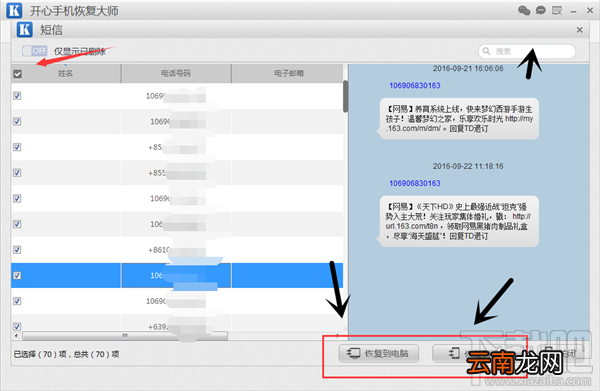Viewport: 600px width, 391px height.
Task: Uncheck the first row checkbox
Action: point(17,96)
